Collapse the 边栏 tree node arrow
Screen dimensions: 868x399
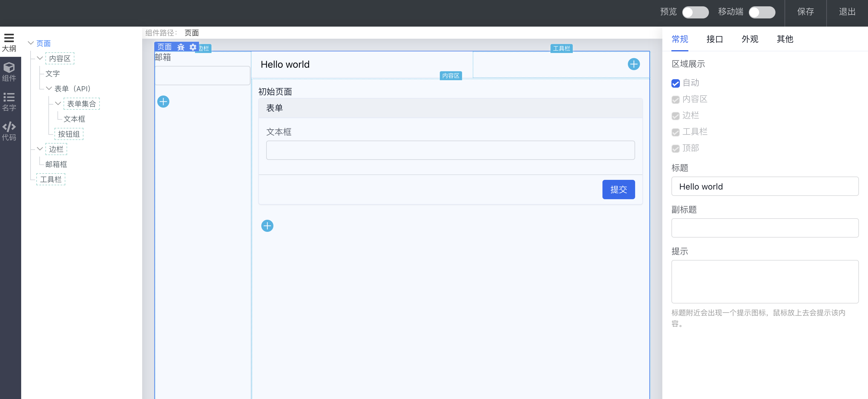point(40,149)
